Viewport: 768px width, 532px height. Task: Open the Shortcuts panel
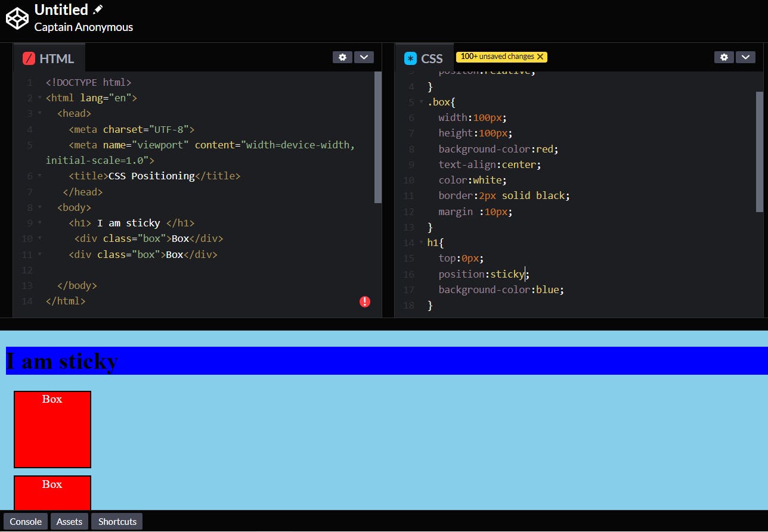117,521
